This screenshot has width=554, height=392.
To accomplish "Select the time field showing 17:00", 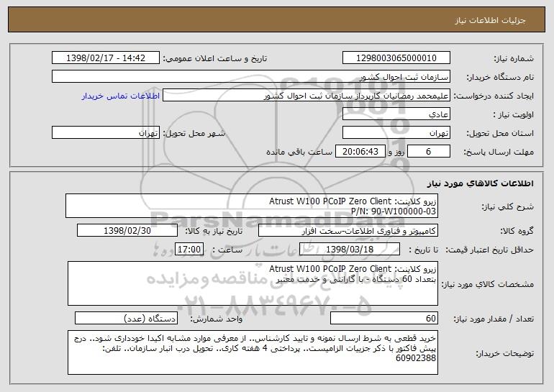I will click(189, 250).
